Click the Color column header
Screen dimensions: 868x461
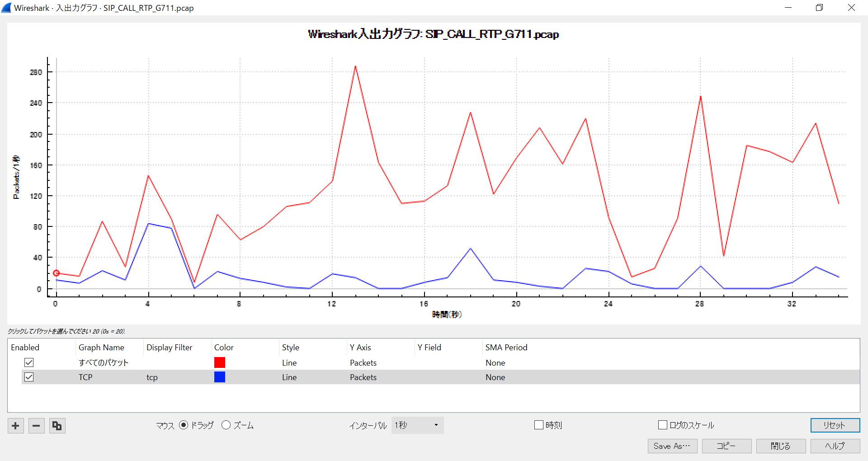coord(245,347)
